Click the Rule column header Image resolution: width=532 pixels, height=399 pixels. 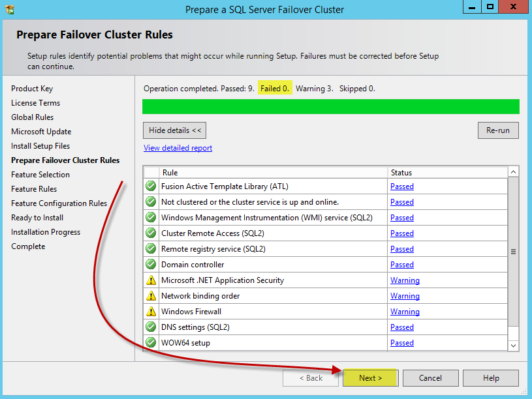[x=273, y=173]
